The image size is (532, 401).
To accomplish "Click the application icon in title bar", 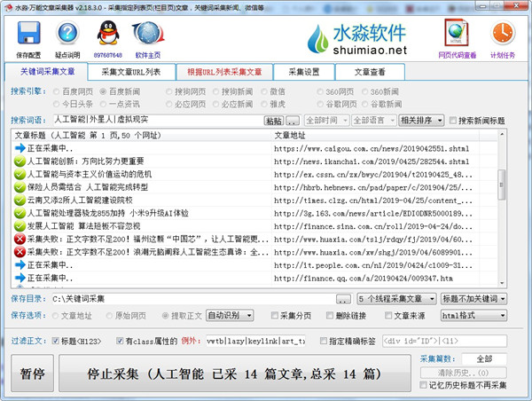I will pyautogui.click(x=9, y=7).
